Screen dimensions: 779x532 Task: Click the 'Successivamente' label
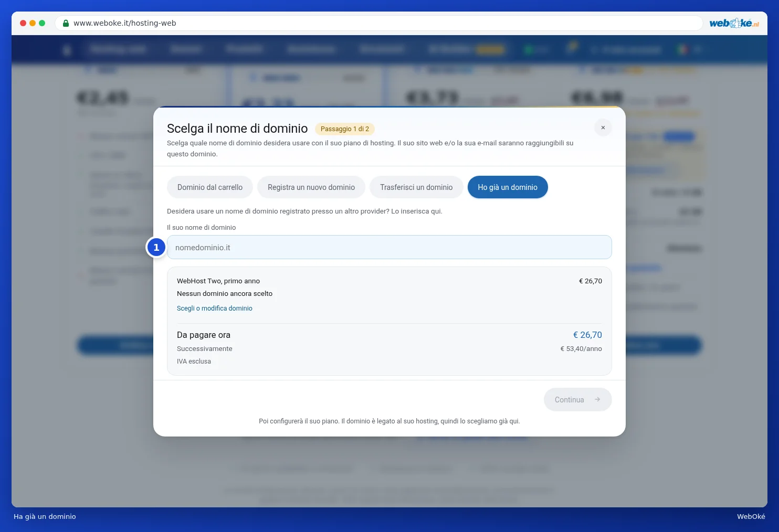pos(205,349)
